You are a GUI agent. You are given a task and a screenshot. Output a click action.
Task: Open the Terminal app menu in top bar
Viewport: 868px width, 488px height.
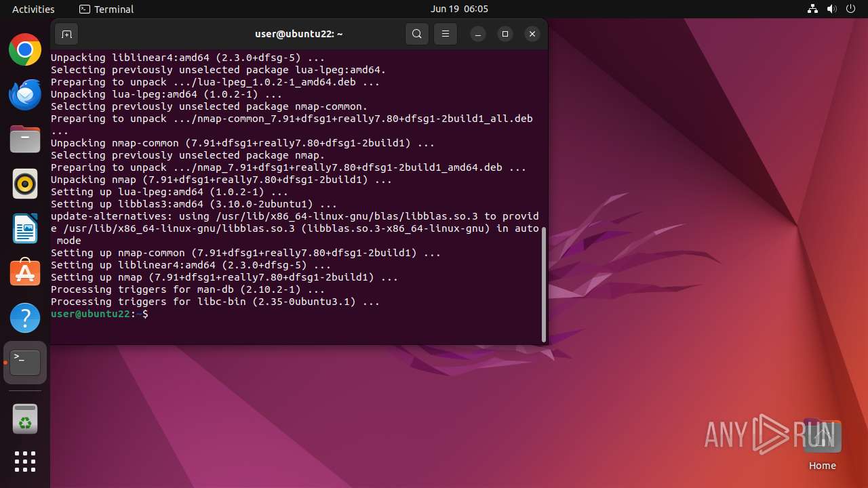[106, 9]
